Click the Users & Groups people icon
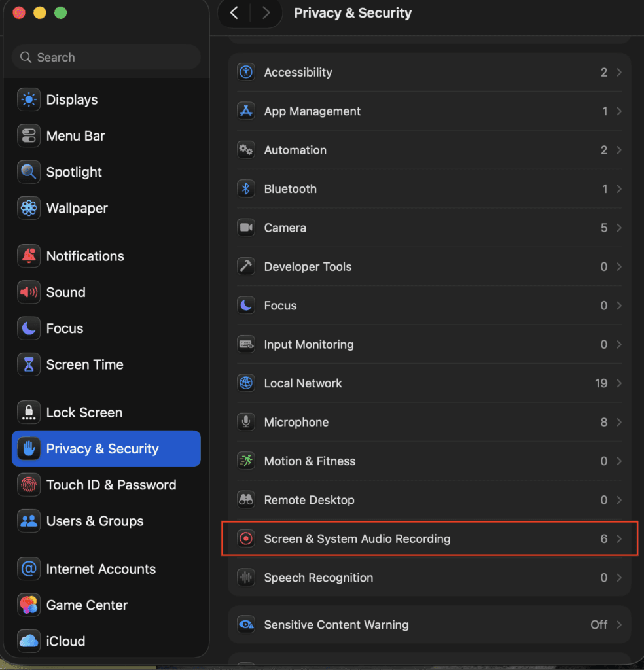This screenshot has width=644, height=670. click(x=29, y=521)
